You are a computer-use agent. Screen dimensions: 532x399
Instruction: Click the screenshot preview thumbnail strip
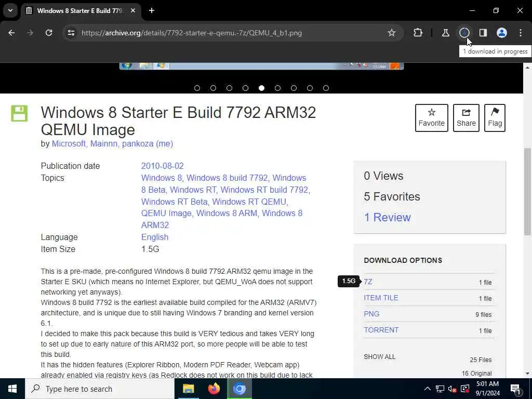[x=261, y=66]
